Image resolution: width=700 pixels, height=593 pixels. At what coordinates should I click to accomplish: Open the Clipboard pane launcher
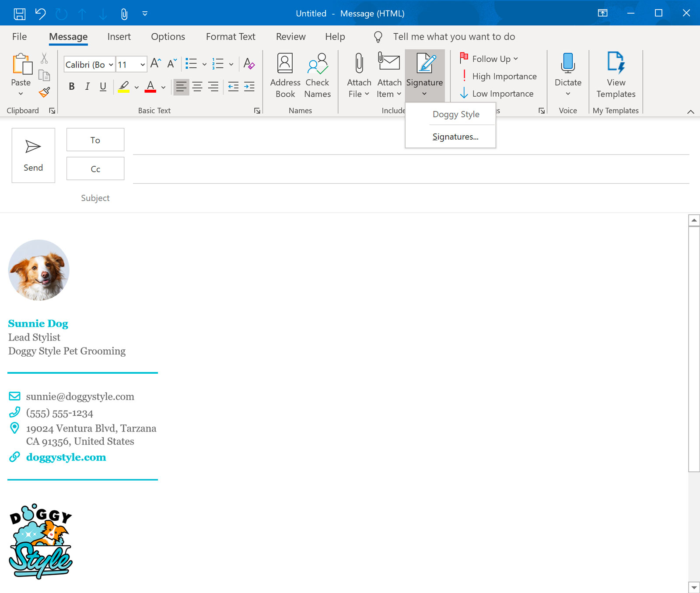pyautogui.click(x=52, y=111)
